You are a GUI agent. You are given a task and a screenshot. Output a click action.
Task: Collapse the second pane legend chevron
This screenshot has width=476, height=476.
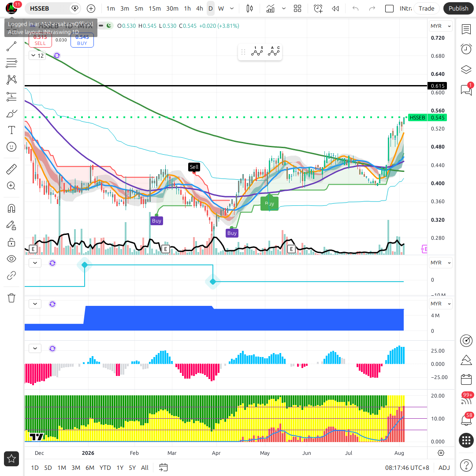[35, 263]
